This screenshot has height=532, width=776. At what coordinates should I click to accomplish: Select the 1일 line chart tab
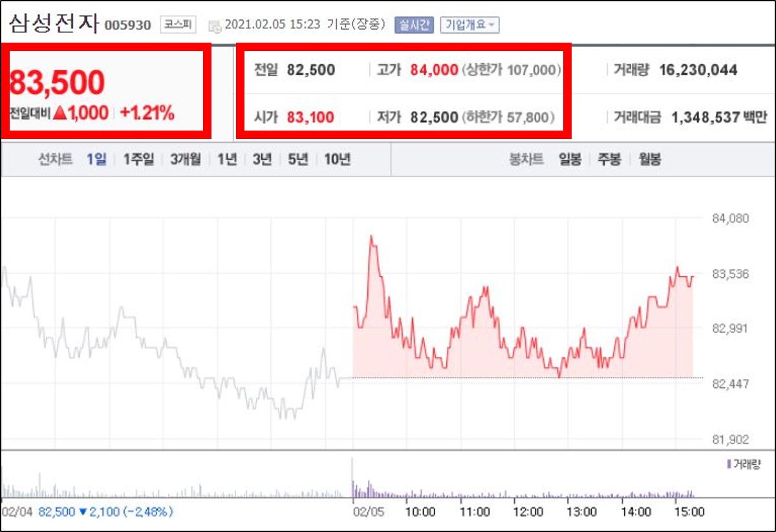tap(96, 160)
